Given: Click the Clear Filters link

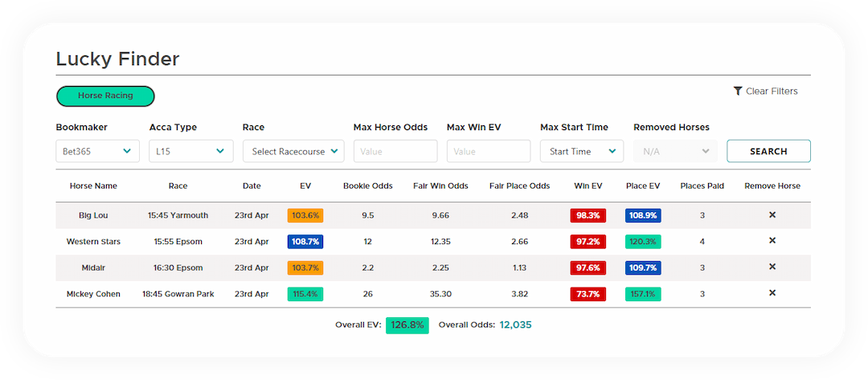Looking at the screenshot, I should tap(772, 92).
